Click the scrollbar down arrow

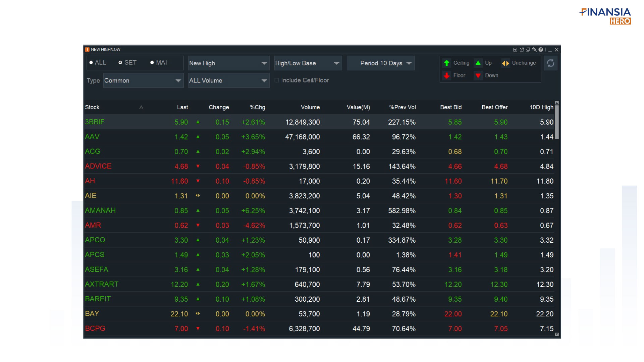point(557,334)
